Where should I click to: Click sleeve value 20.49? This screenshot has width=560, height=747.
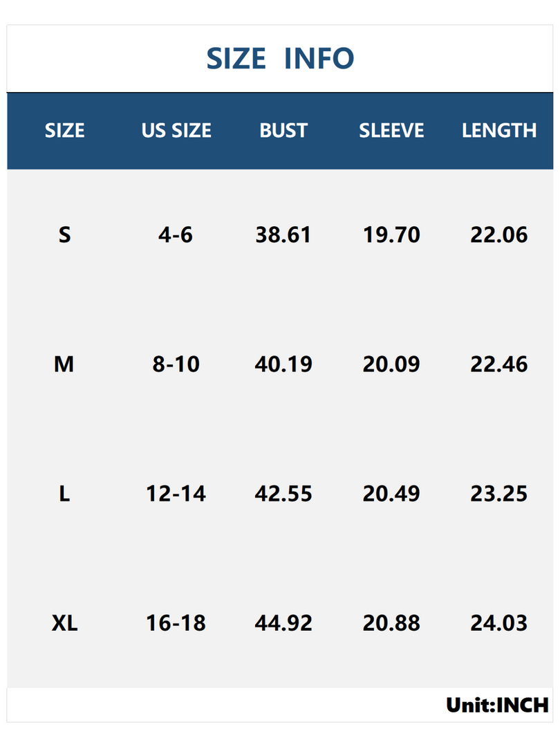[391, 494]
